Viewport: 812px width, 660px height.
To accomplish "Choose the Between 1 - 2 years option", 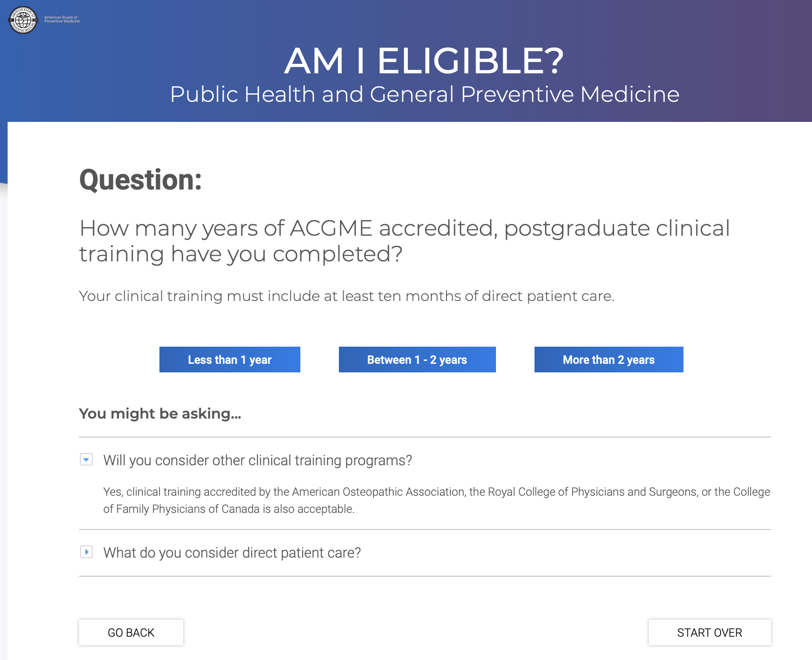I will (417, 360).
